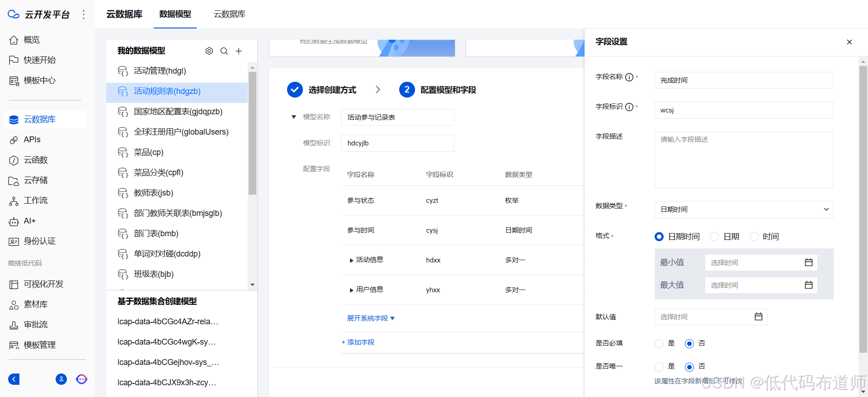This screenshot has width=868, height=397.
Task: Click the 字段名称 input field
Action: click(744, 80)
